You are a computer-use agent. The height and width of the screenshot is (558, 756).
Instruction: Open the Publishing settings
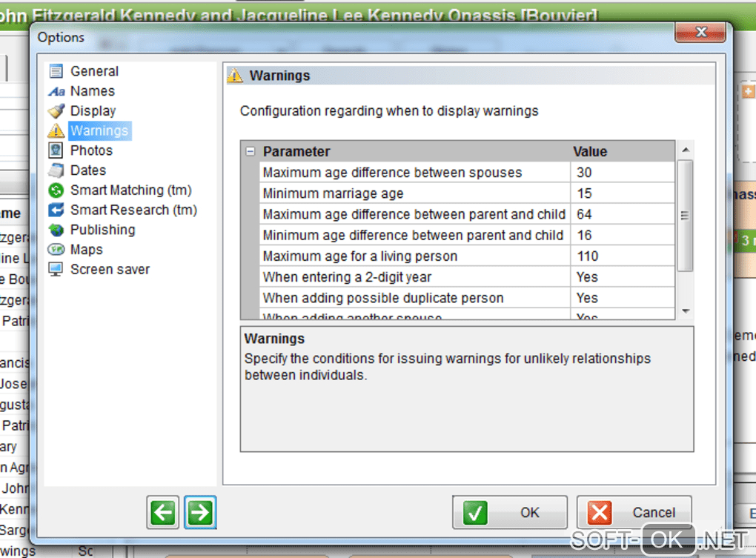coord(103,230)
